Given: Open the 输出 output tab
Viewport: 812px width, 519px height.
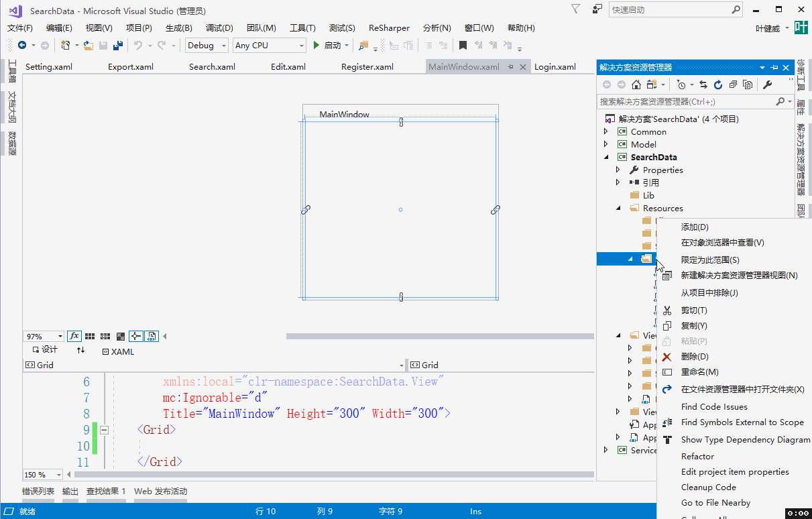Looking at the screenshot, I should coord(70,492).
